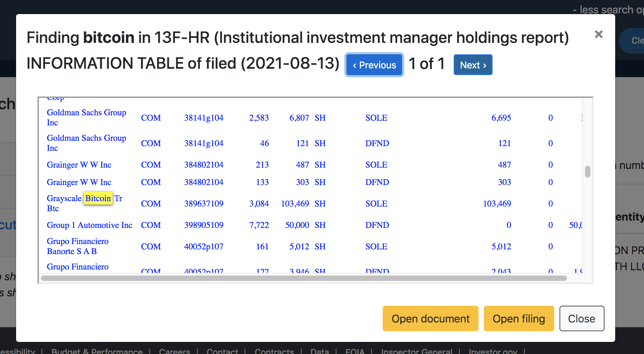Select CUSIP 389637109 cell
This screenshot has width=644, height=354.
204,203
